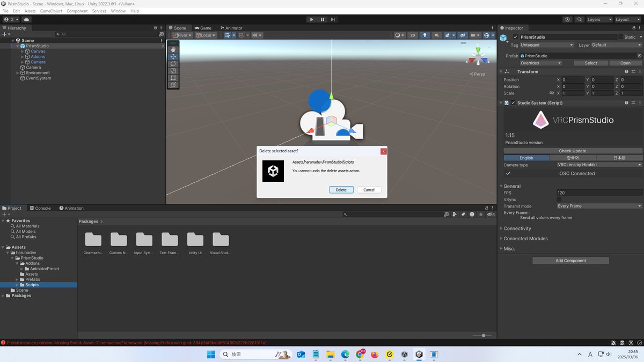Select EventSystem in Hierarchy

tap(39, 78)
